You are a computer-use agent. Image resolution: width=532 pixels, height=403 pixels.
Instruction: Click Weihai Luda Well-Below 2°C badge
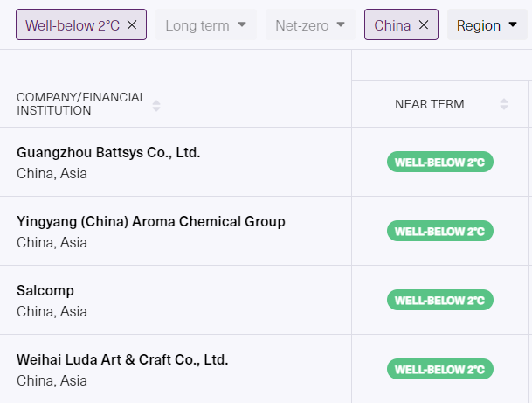tap(439, 369)
